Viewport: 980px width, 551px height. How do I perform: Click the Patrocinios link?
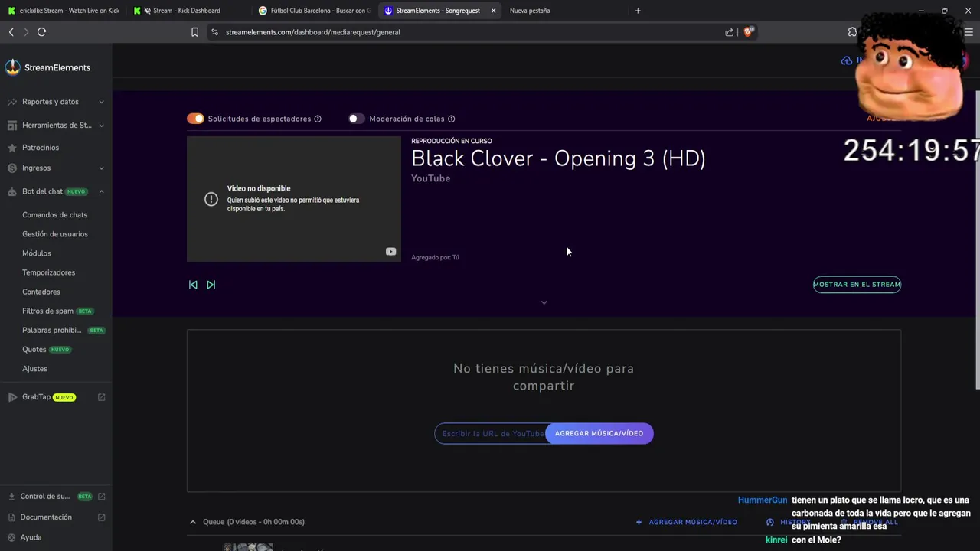(x=41, y=148)
